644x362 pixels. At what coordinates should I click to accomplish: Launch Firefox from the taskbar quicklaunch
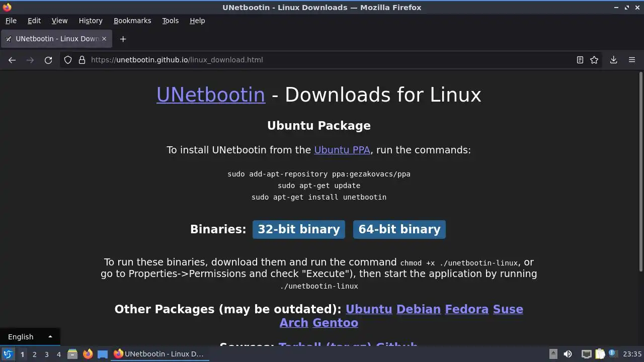click(x=88, y=354)
